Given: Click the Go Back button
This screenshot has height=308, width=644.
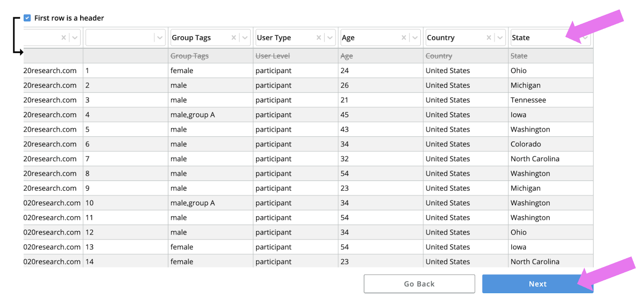Looking at the screenshot, I should (419, 284).
